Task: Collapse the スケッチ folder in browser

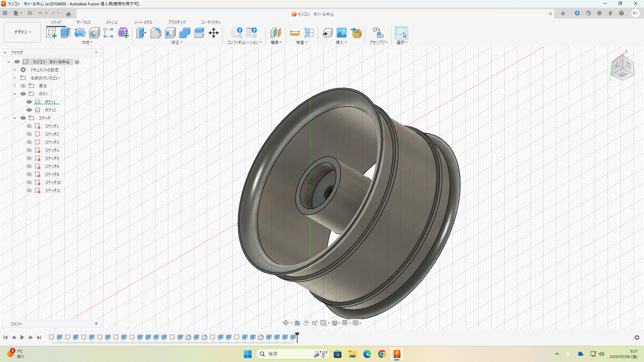Action: (x=15, y=118)
